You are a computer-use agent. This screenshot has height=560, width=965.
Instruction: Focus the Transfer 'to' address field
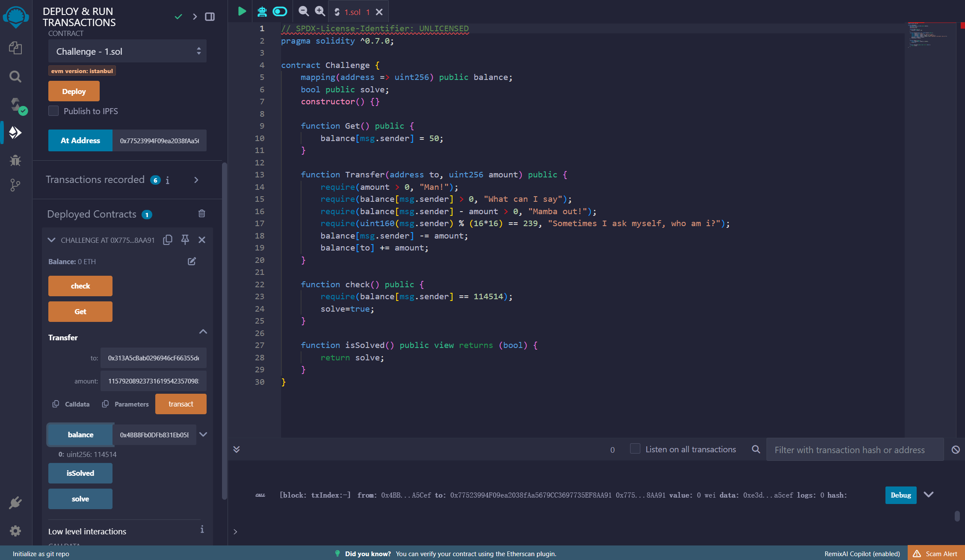(154, 358)
